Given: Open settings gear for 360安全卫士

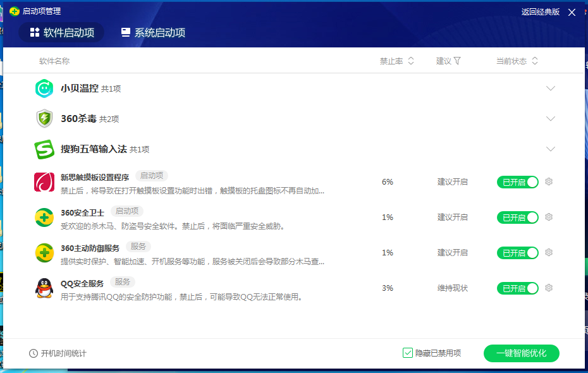Looking at the screenshot, I should click(x=549, y=217).
